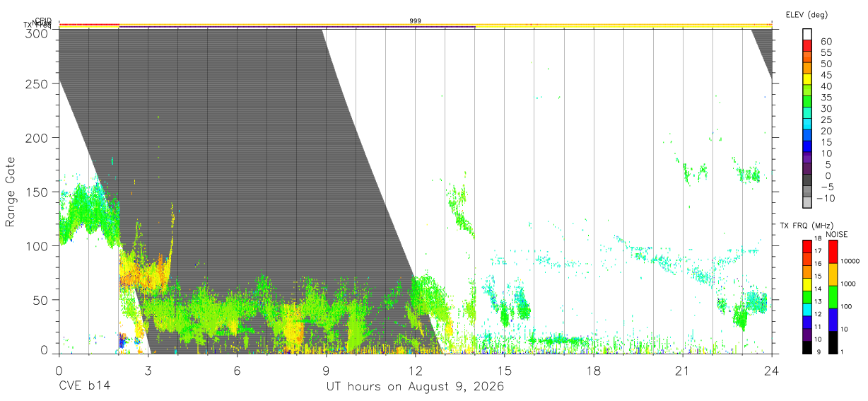
Task: Click the red segment of top noise strip
Action: click(x=89, y=24)
